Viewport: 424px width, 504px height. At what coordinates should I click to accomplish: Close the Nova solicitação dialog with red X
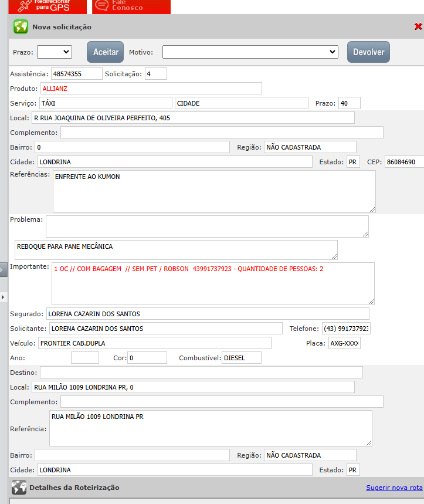418,26
